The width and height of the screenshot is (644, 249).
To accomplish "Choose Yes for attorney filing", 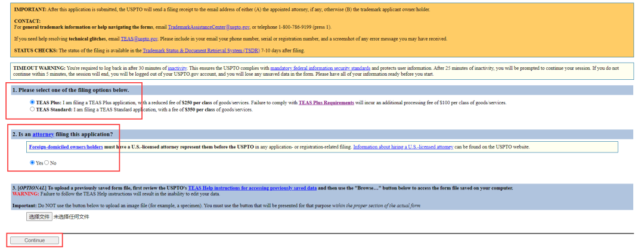I will (32, 163).
